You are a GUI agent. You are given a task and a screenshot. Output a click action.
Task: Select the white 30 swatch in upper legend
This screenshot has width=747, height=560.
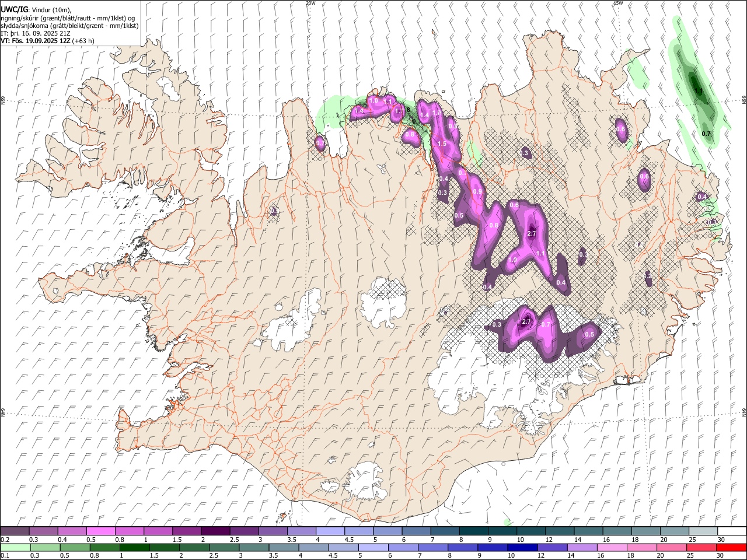[x=732, y=531]
